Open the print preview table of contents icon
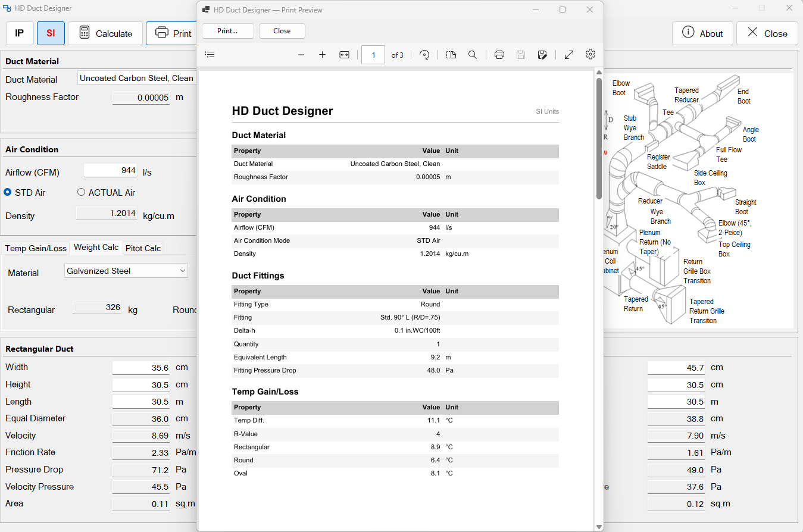Screen dimensions: 803x532 210,55
